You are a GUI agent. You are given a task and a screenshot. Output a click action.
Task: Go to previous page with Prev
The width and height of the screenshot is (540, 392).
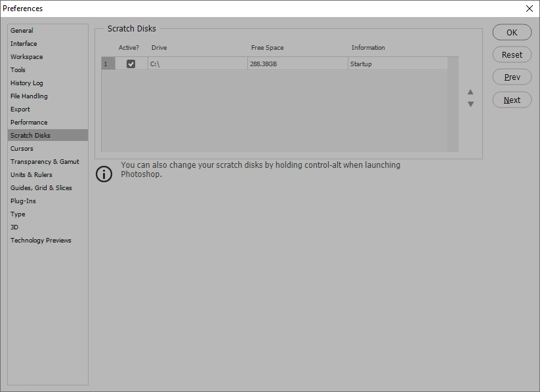click(512, 77)
